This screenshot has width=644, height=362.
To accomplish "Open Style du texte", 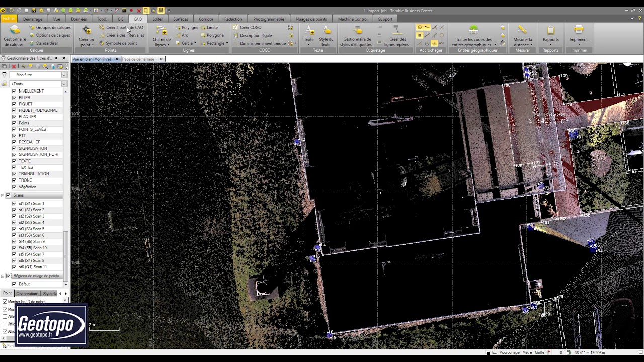I will [x=326, y=36].
